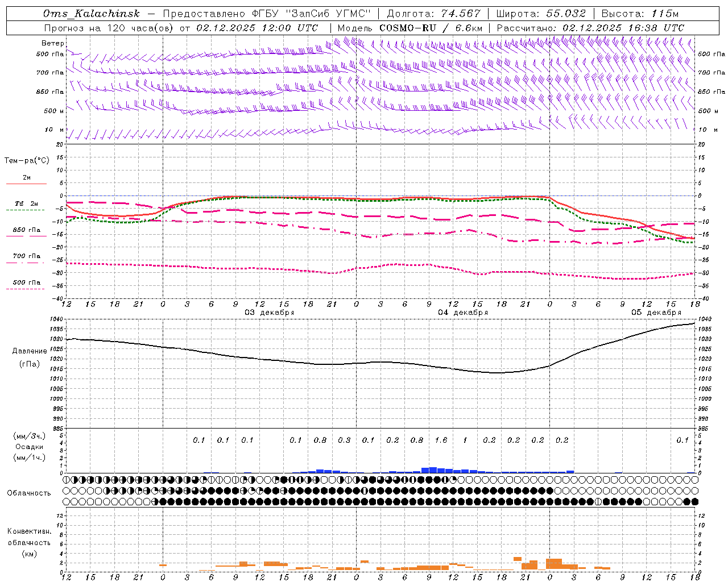Click the (мм/3ч.) precipitation unit label
Viewport: 728px width, 582px height.
click(30, 436)
